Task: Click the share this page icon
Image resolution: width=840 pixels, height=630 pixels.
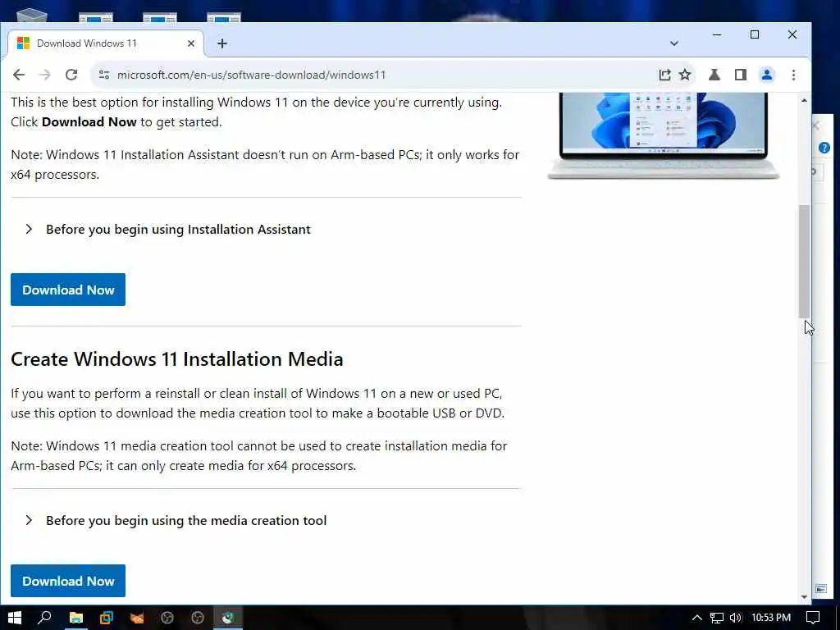Action: pyautogui.click(x=664, y=75)
